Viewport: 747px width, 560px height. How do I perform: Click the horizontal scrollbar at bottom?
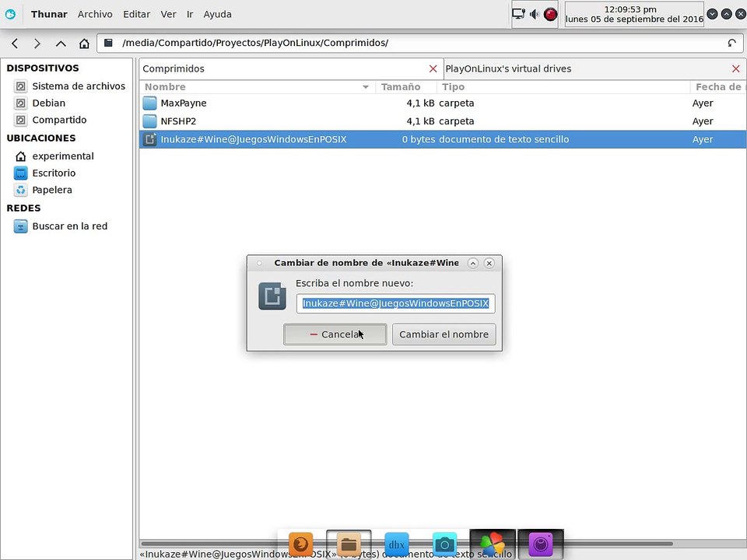click(x=406, y=544)
